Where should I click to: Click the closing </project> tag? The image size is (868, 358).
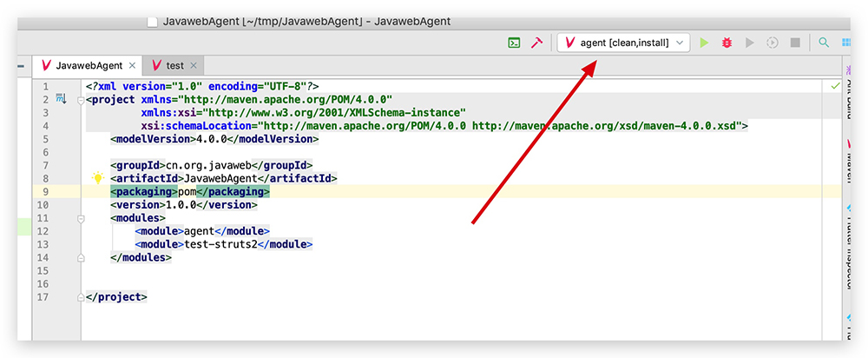(116, 297)
